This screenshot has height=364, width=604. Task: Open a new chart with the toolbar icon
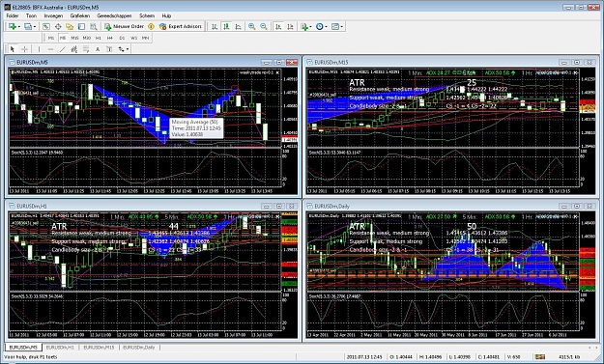coord(12,26)
